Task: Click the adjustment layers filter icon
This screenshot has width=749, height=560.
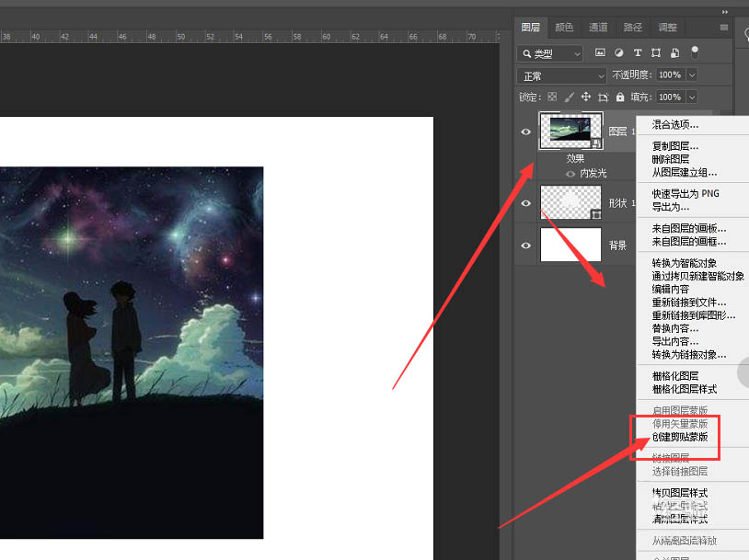Action: pos(620,52)
